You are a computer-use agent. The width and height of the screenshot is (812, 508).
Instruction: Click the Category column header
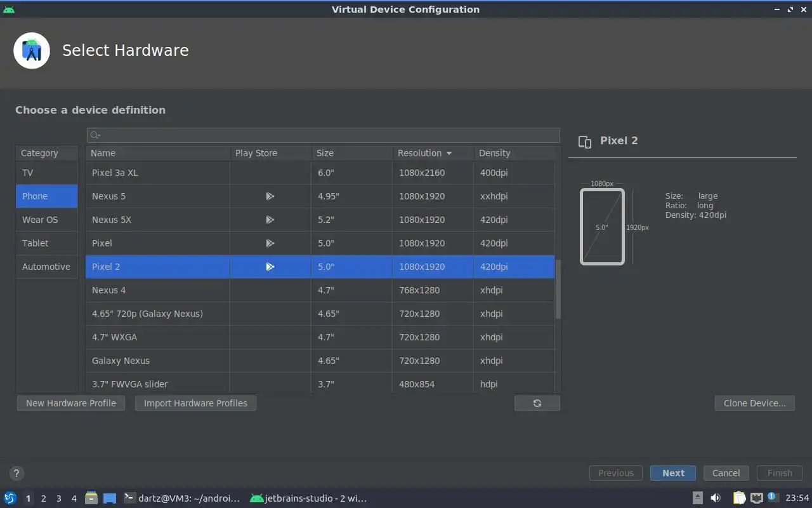[x=47, y=153]
